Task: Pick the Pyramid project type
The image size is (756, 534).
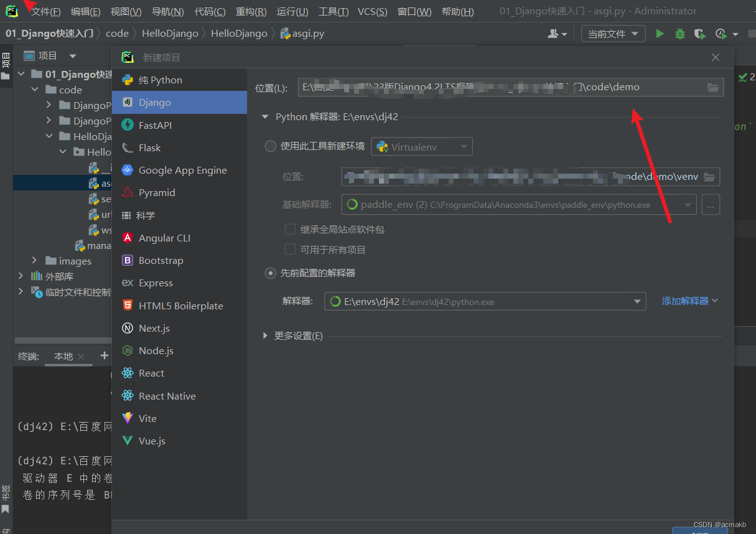Action: click(179, 192)
